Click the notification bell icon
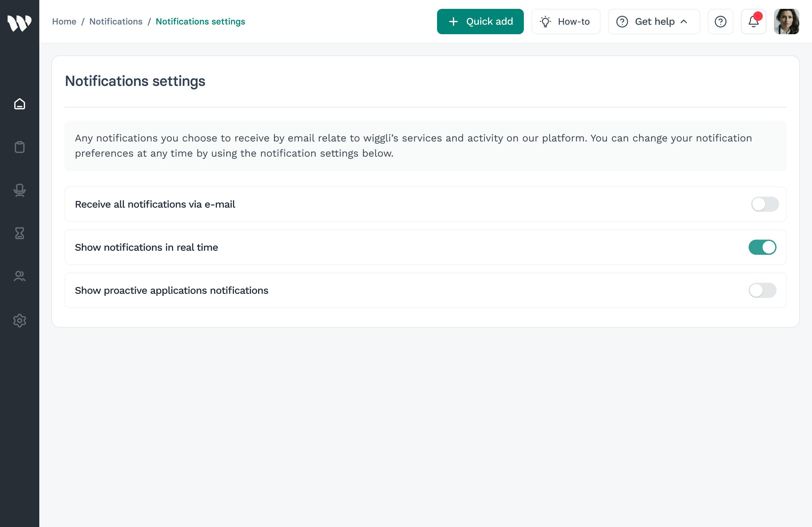 pyautogui.click(x=753, y=22)
